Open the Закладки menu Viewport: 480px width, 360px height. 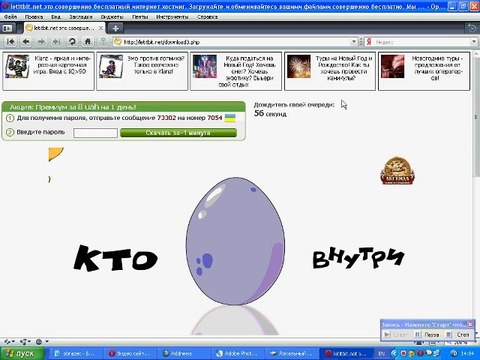click(x=81, y=16)
